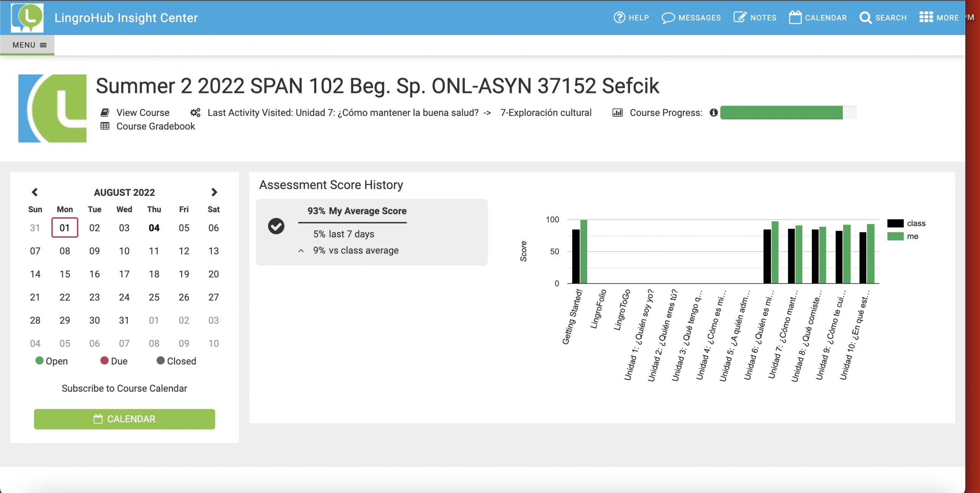Click the black class legend swatch
This screenshot has height=493, width=980.
(x=895, y=223)
